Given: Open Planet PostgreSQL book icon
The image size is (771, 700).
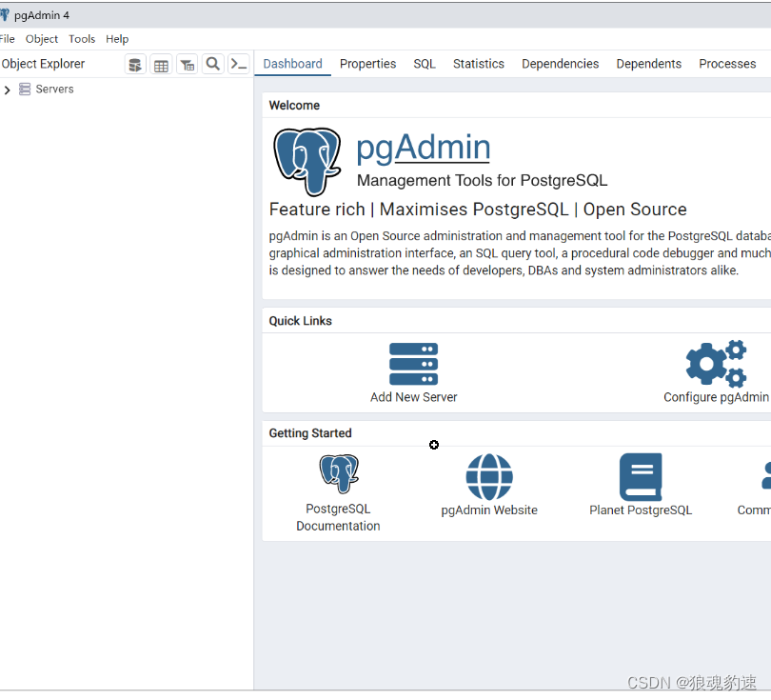Looking at the screenshot, I should (640, 477).
